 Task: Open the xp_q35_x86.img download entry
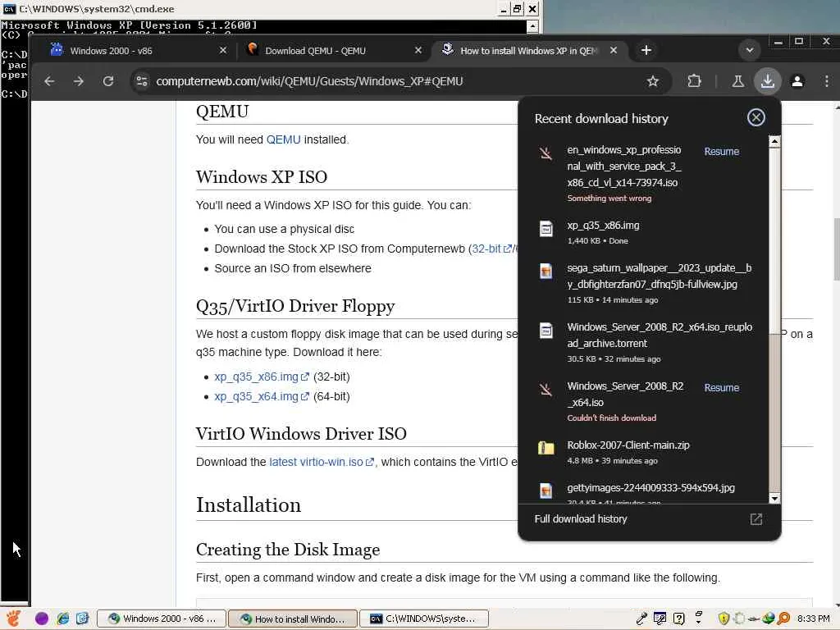point(643,232)
